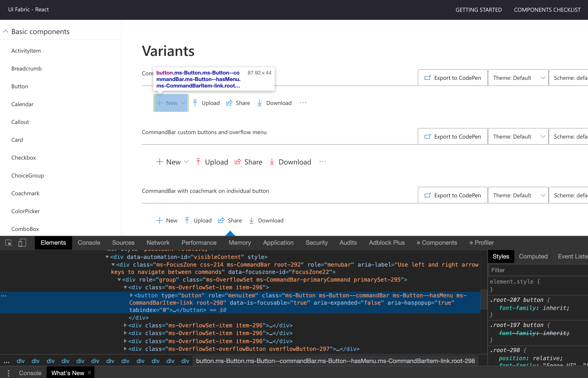Click the inspect element picker icon
The width and height of the screenshot is (588, 378).
pos(9,243)
